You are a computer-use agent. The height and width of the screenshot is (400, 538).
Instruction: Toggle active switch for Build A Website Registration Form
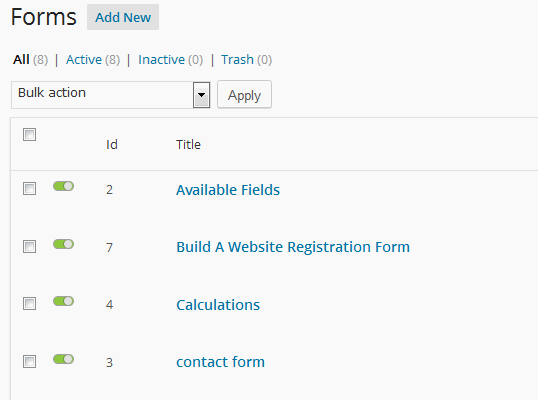tap(63, 244)
